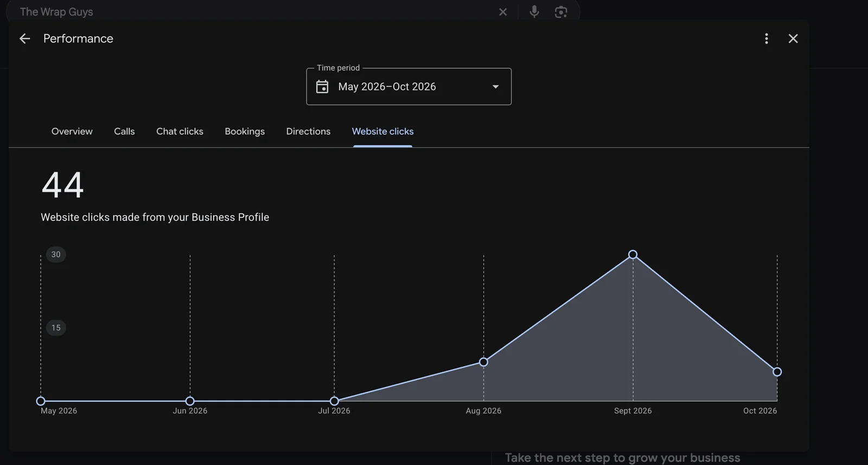Click 'Website clicks made from your Business Profile'
This screenshot has width=868, height=465.
pyautogui.click(x=155, y=217)
